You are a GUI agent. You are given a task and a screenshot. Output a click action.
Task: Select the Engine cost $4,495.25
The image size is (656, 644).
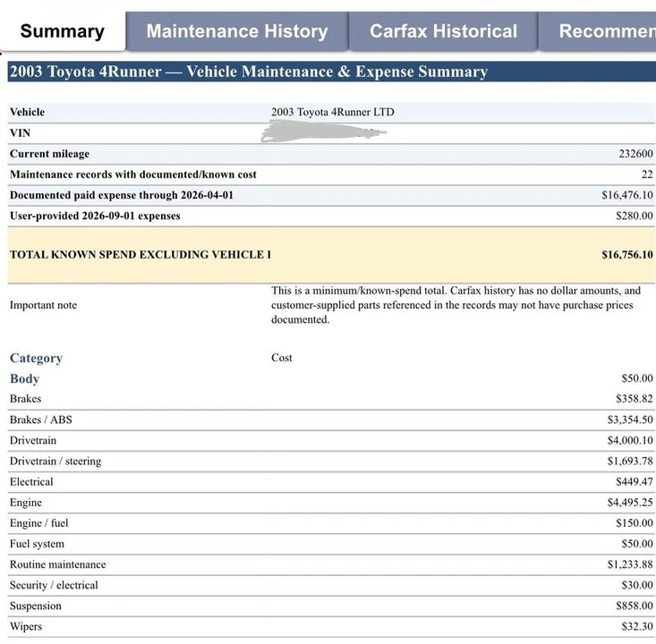pos(630,503)
